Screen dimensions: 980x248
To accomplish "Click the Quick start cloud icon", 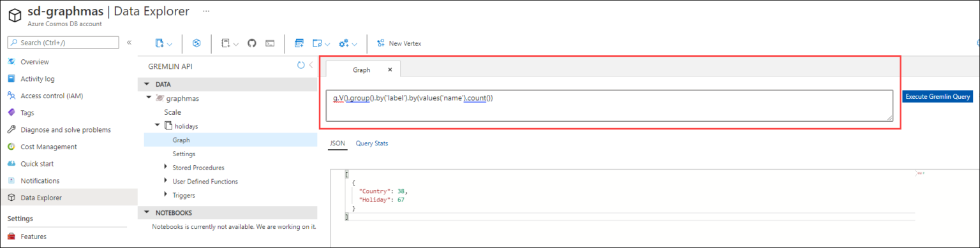I will [x=11, y=164].
